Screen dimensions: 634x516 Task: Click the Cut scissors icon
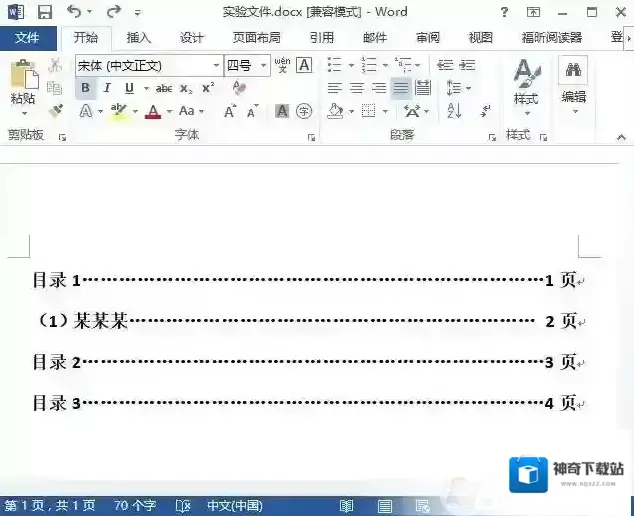click(55, 65)
